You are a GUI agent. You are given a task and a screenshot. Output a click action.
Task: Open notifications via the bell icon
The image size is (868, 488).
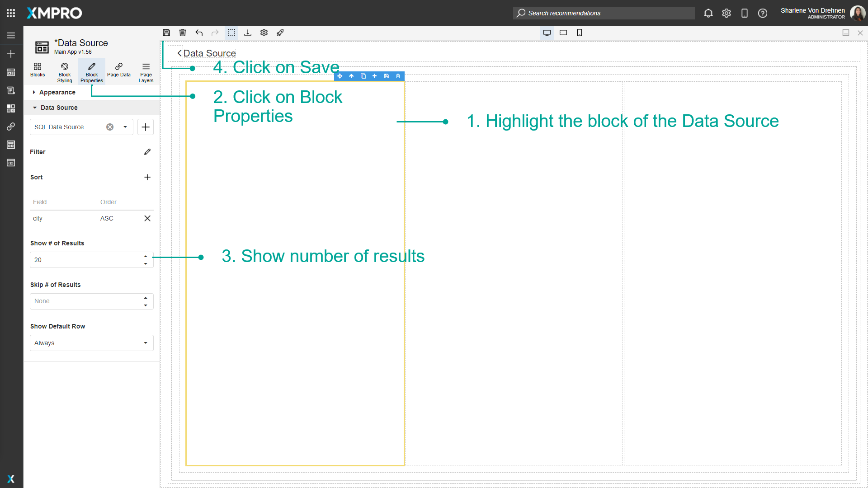click(708, 13)
